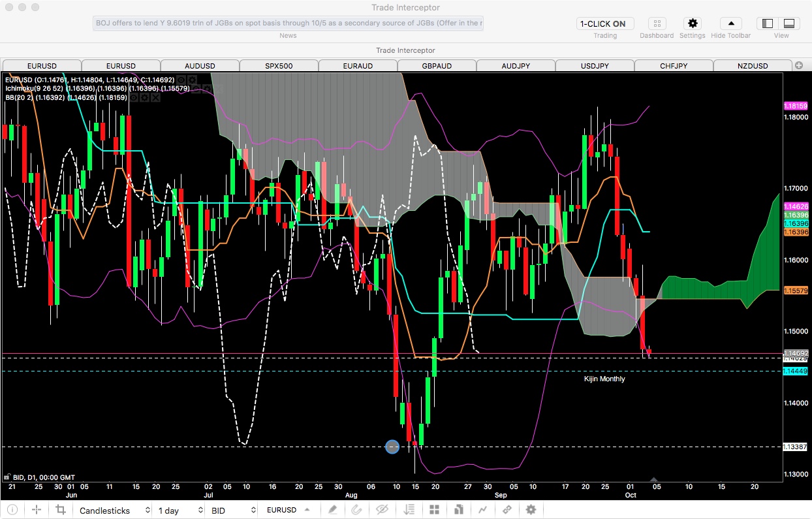Viewport: 812px width, 519px height.
Task: Switch to the AUDUSD tab
Action: (x=200, y=66)
